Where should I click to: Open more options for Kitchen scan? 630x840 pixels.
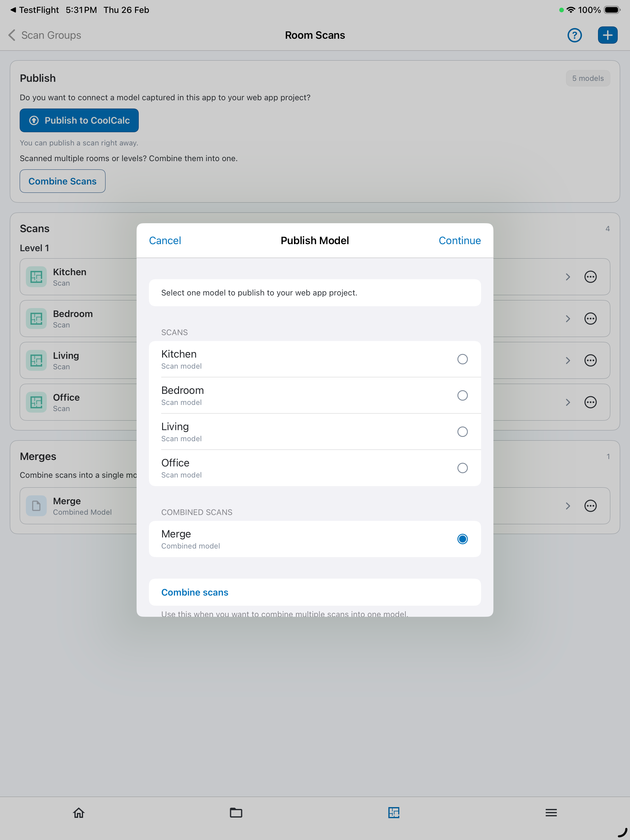click(x=591, y=277)
